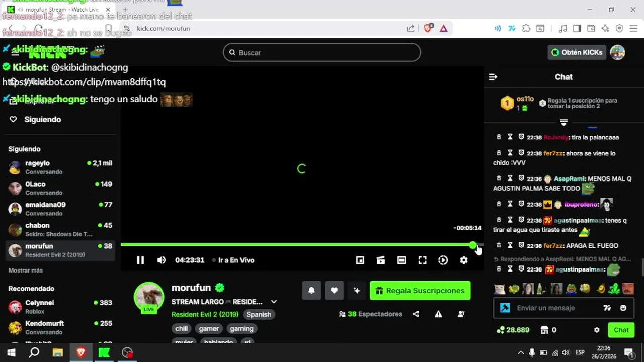
Task: Open os11o top gifter entry
Action: 517,103
